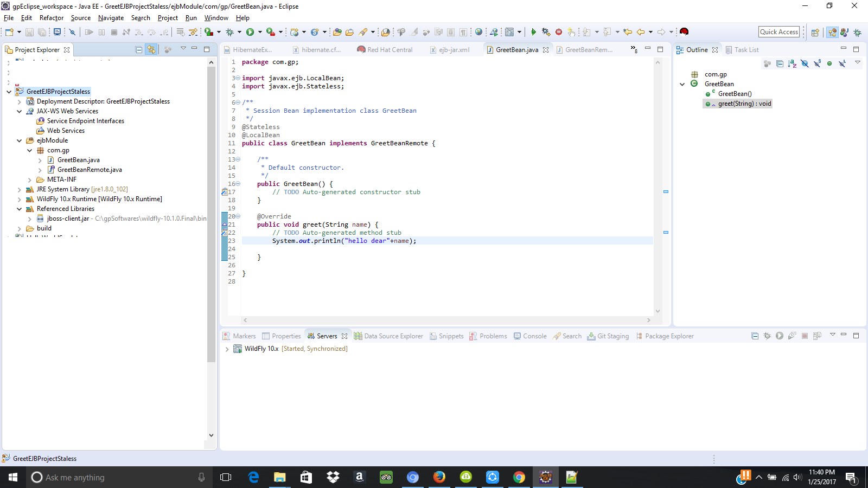Expand the WildFly 10.x server entry

(227, 349)
